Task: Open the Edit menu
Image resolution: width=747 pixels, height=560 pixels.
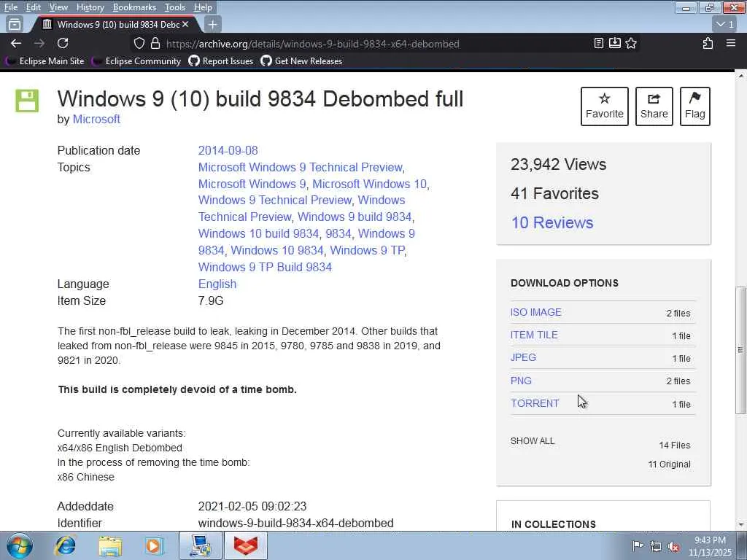Action: click(x=33, y=7)
